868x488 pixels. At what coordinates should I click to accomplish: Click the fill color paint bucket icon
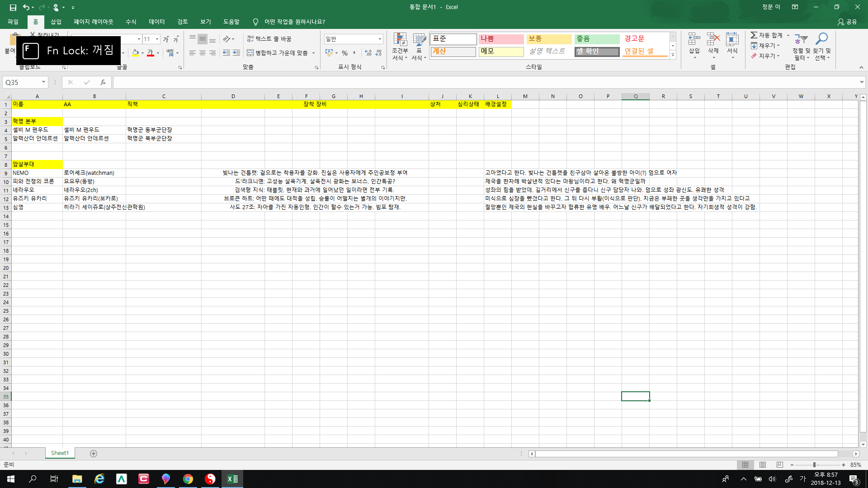pos(135,53)
